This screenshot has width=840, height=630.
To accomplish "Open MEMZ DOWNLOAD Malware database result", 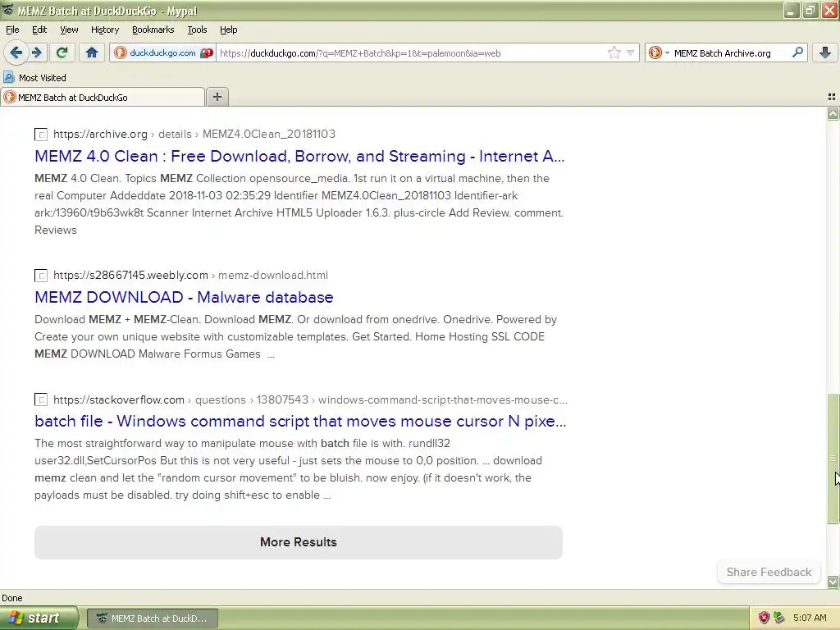I will 184,297.
